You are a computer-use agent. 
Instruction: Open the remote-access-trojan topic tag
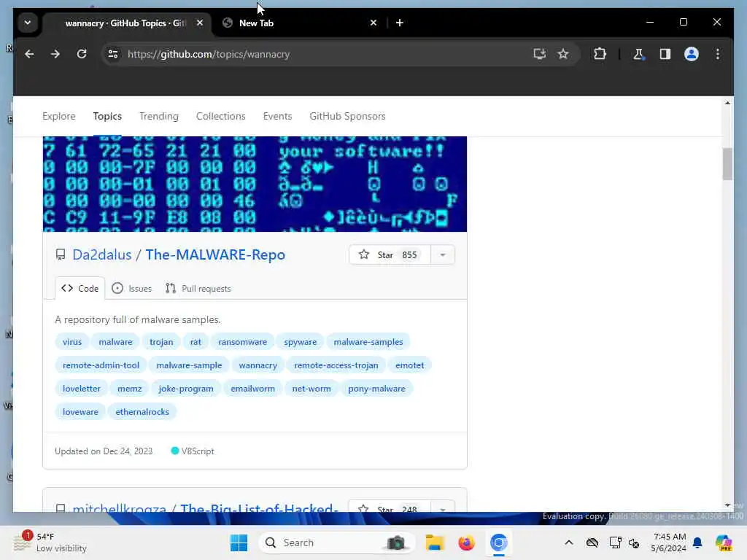click(336, 365)
